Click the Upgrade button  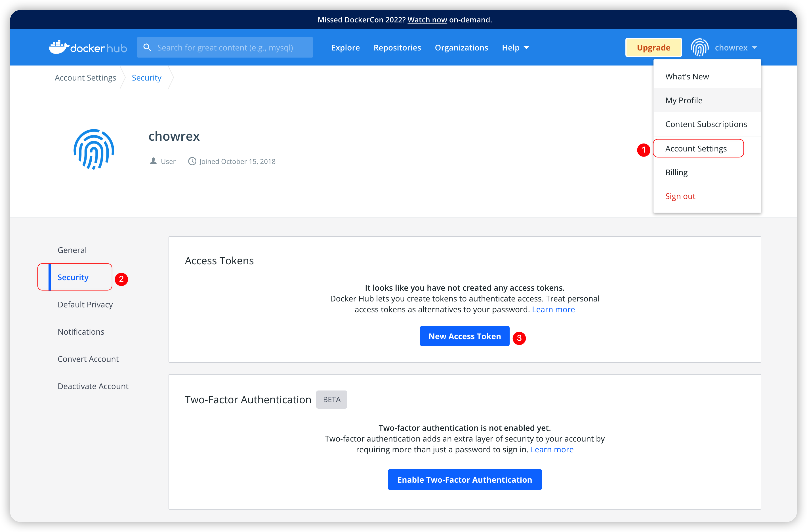tap(653, 48)
